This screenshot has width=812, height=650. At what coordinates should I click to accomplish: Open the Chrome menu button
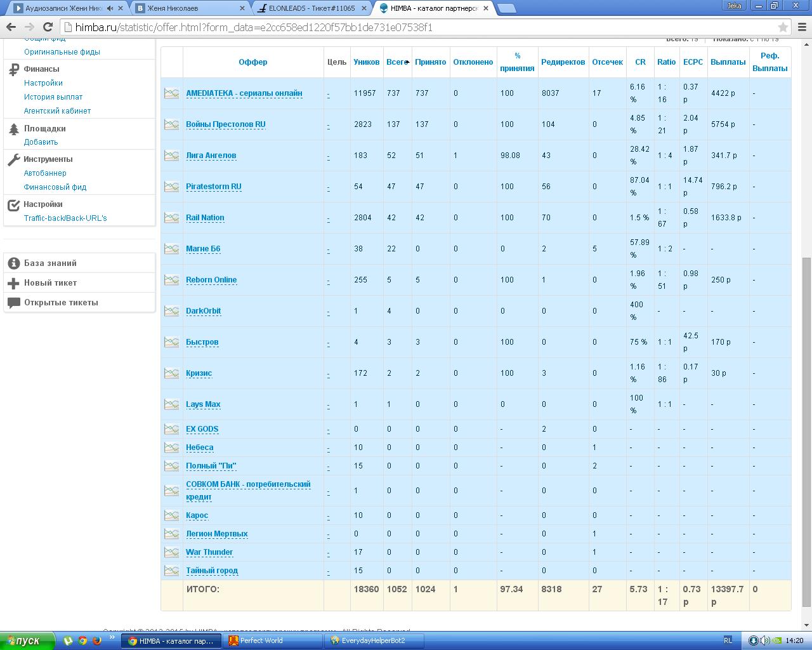point(802,27)
